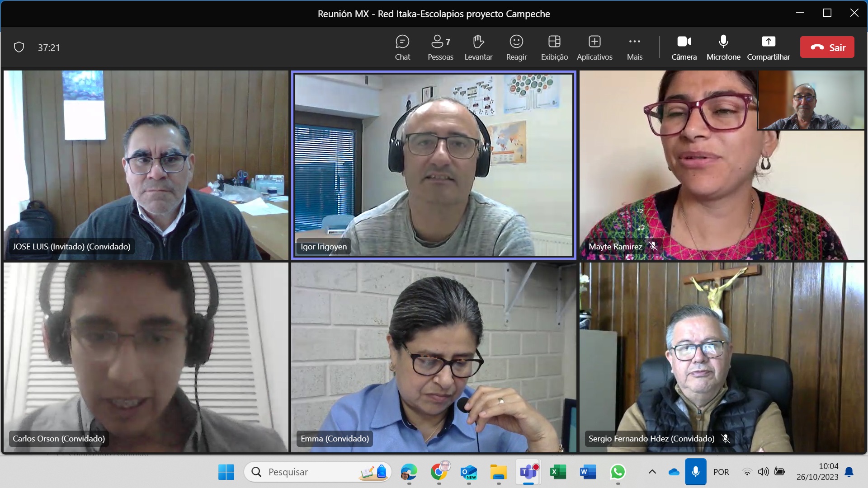868x488 pixels.
Task: Open the Reagir reactions menu
Action: point(516,47)
